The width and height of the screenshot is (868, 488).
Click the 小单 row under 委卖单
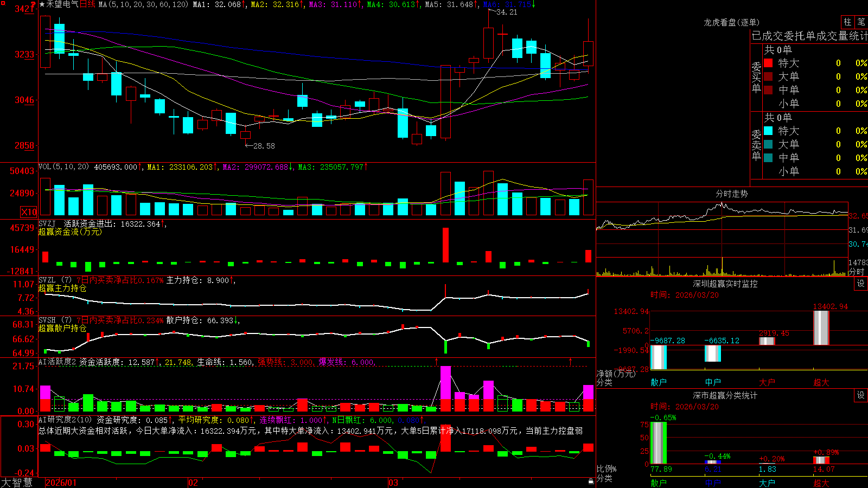pos(815,171)
